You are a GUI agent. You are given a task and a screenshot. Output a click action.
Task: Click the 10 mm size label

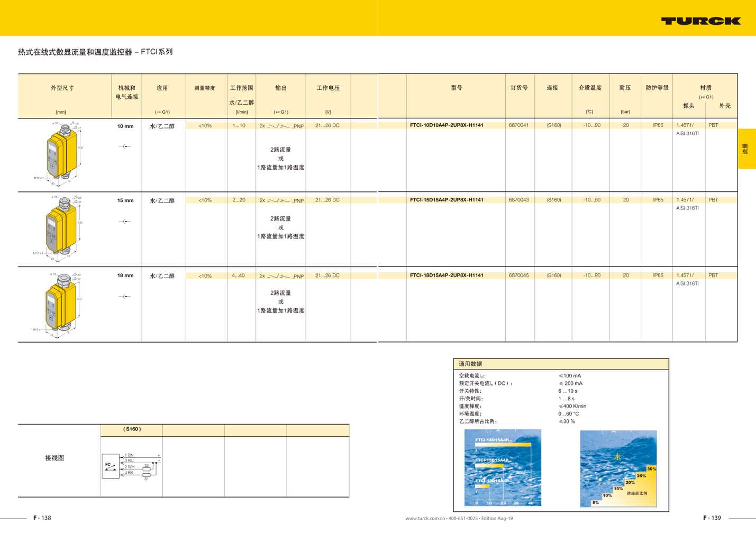coord(125,126)
